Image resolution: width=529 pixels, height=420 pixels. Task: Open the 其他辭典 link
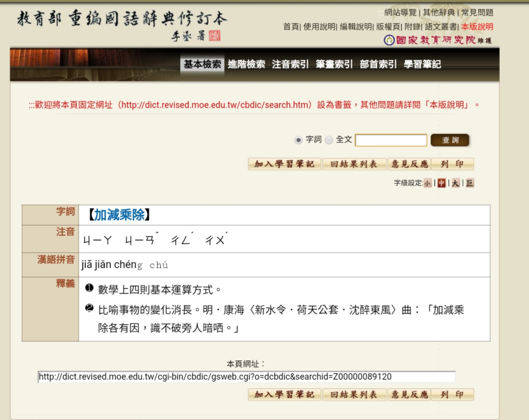439,13
